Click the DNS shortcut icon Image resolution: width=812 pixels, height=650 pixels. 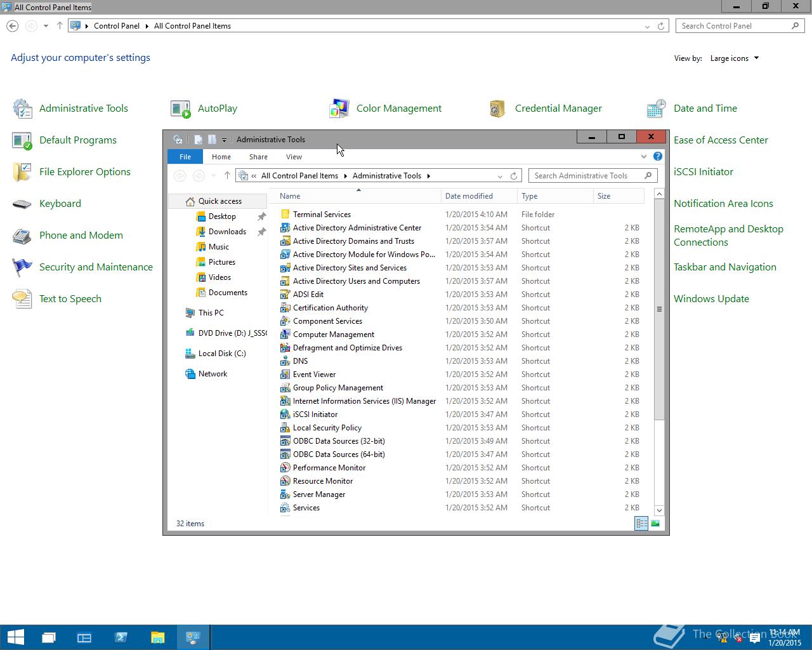[x=285, y=361]
